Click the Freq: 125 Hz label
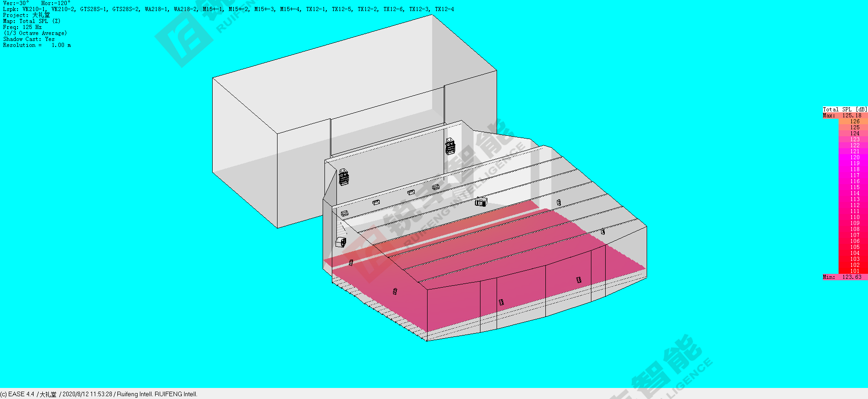This screenshot has height=399, width=868. [23, 27]
